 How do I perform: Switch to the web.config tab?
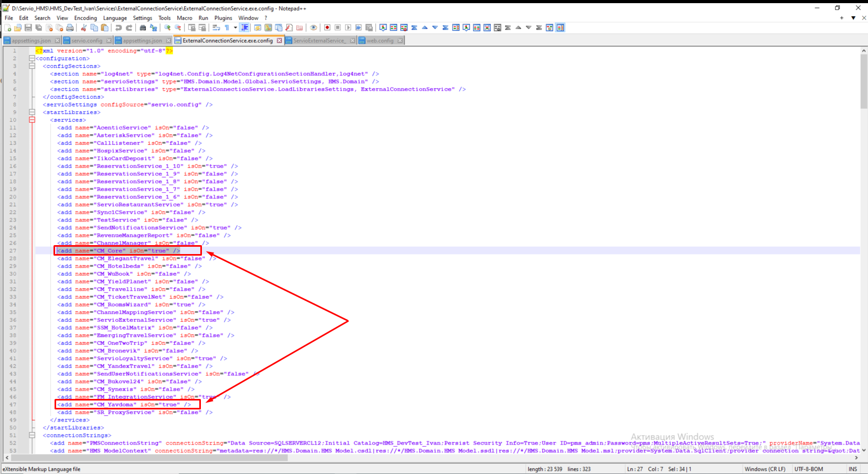pos(380,40)
